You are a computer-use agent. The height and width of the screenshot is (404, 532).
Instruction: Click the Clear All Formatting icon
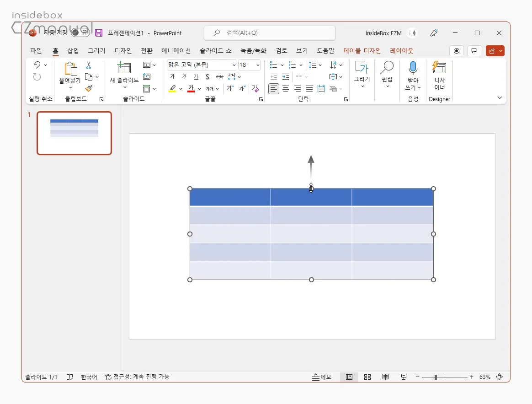[255, 88]
